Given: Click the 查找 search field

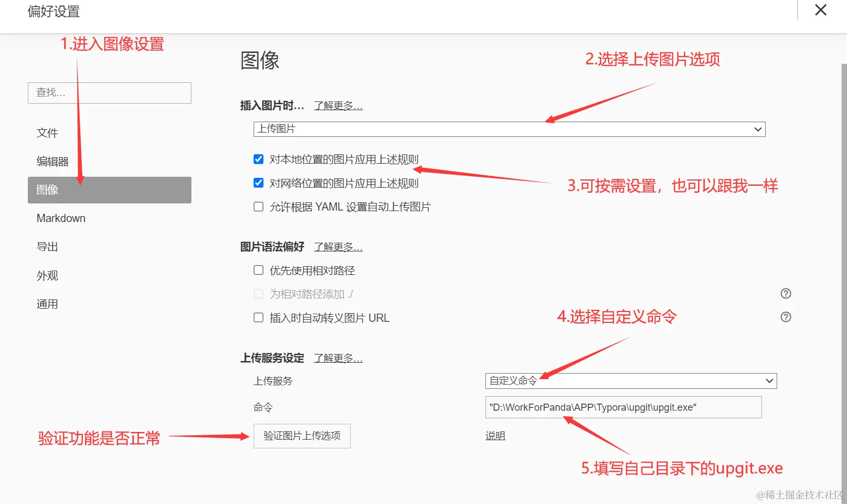Looking at the screenshot, I should [x=109, y=93].
